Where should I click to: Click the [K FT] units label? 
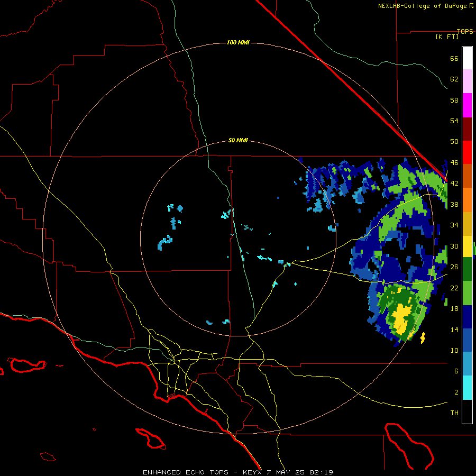click(447, 36)
